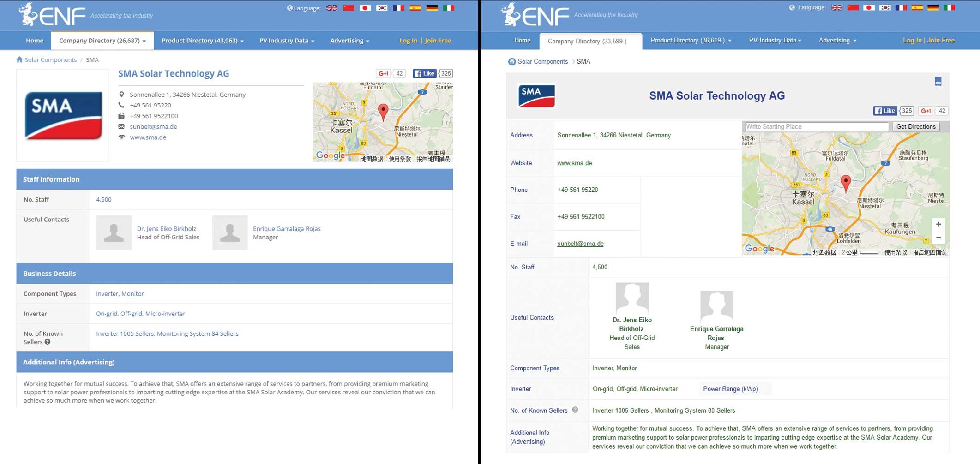The image size is (980, 464).
Task: Select Spanish flag in left page
Action: tap(415, 8)
